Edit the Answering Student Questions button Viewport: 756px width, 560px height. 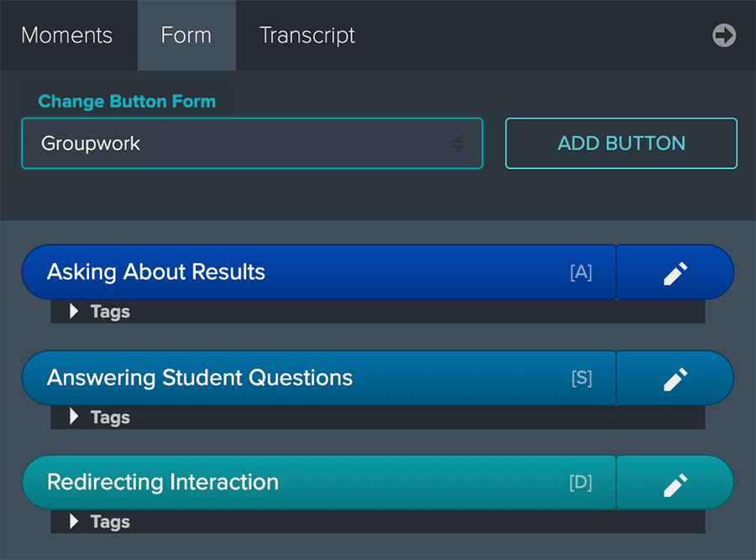click(x=675, y=378)
